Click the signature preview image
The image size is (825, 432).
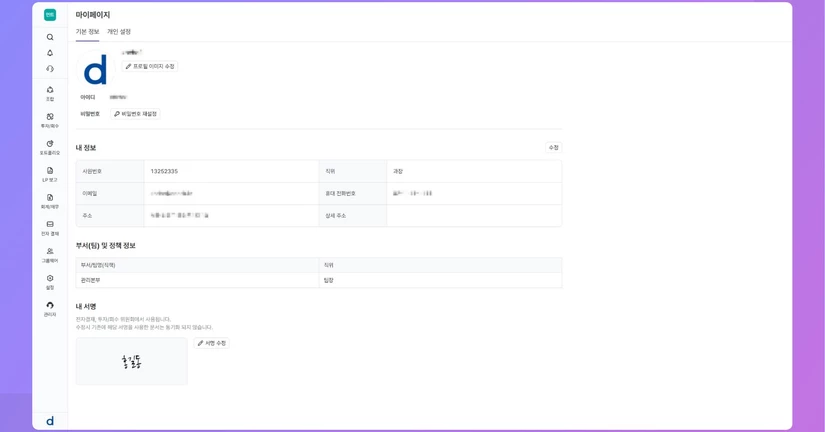pyautogui.click(x=131, y=361)
